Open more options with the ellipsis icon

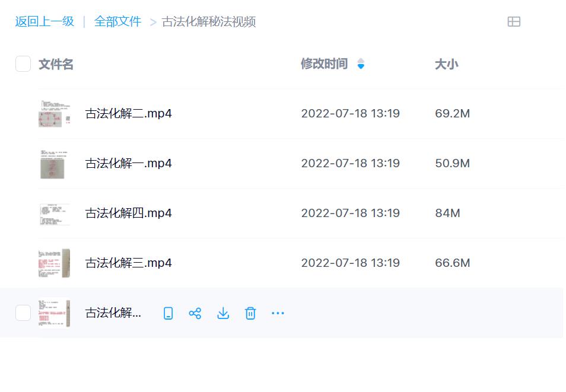click(278, 313)
